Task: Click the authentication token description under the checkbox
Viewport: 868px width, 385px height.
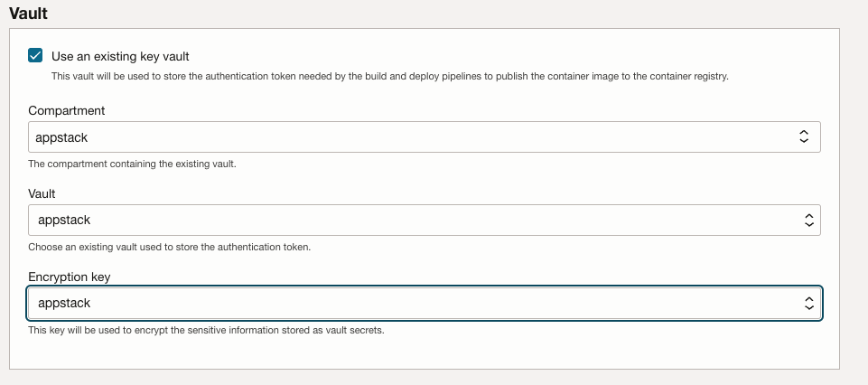Action: [x=389, y=77]
